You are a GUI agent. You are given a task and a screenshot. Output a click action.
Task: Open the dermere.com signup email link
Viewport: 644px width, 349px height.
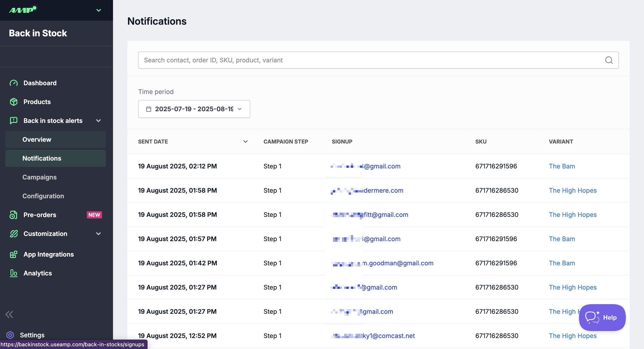pos(367,190)
